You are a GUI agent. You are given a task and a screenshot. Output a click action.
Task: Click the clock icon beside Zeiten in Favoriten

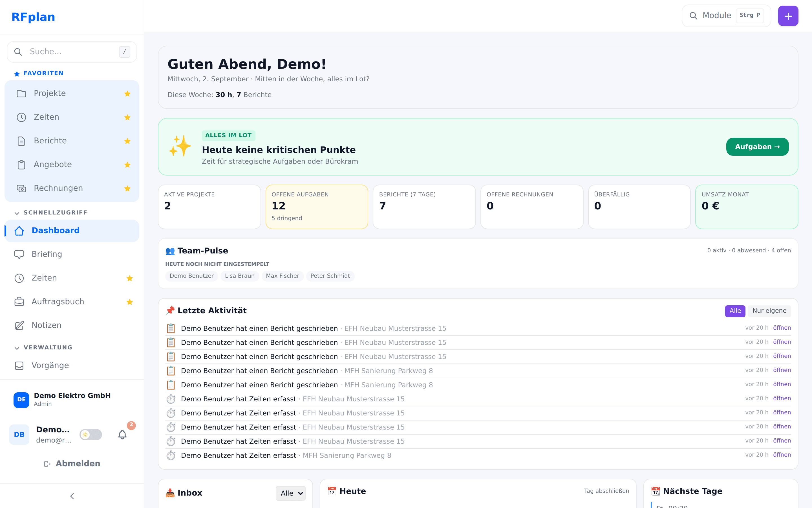[x=21, y=117]
